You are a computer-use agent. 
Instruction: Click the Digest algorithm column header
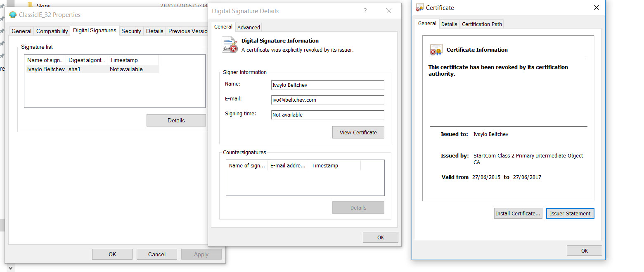(x=87, y=60)
